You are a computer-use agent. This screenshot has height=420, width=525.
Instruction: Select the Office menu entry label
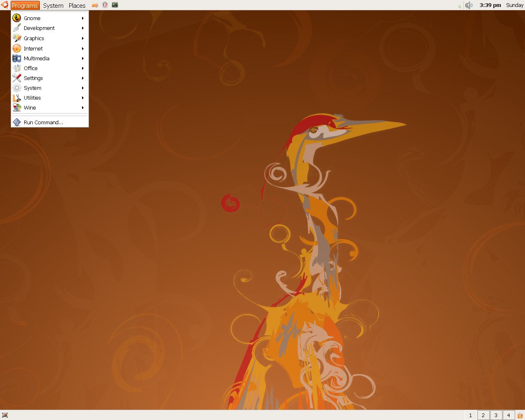(31, 68)
